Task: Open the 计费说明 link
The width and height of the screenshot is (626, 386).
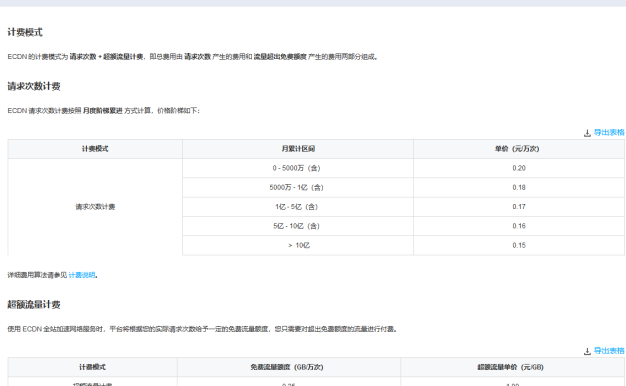Action: 82,275
